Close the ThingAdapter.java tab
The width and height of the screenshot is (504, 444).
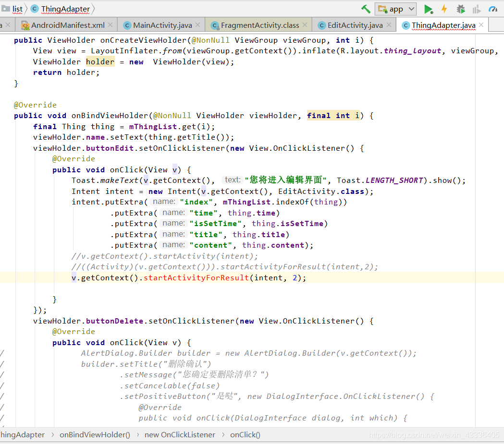click(x=481, y=25)
